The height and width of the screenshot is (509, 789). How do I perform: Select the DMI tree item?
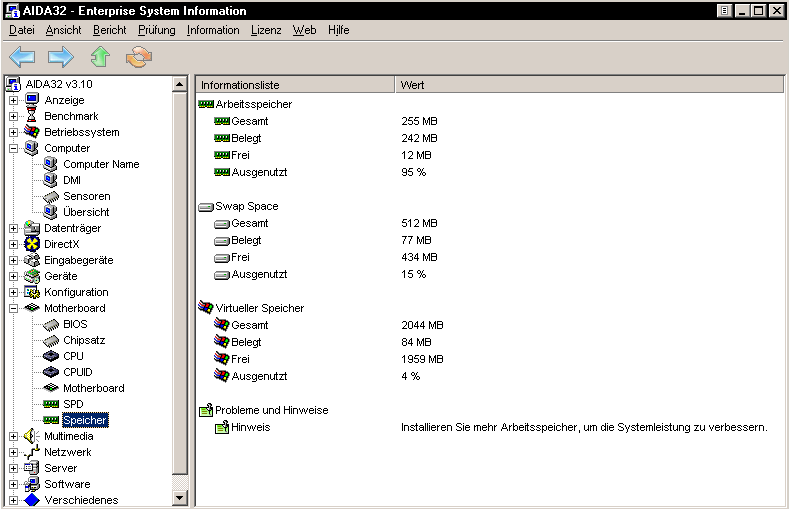(x=72, y=180)
